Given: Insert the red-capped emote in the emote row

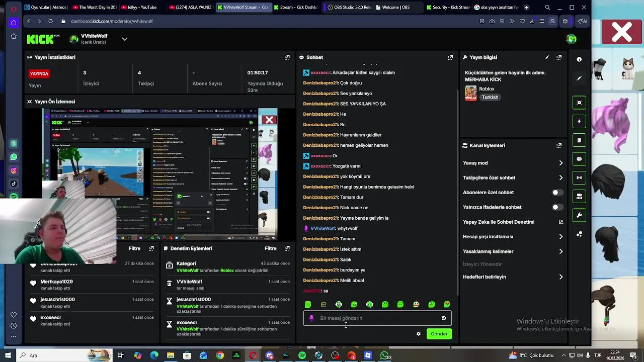Looking at the screenshot, I should pyautogui.click(x=416, y=304).
